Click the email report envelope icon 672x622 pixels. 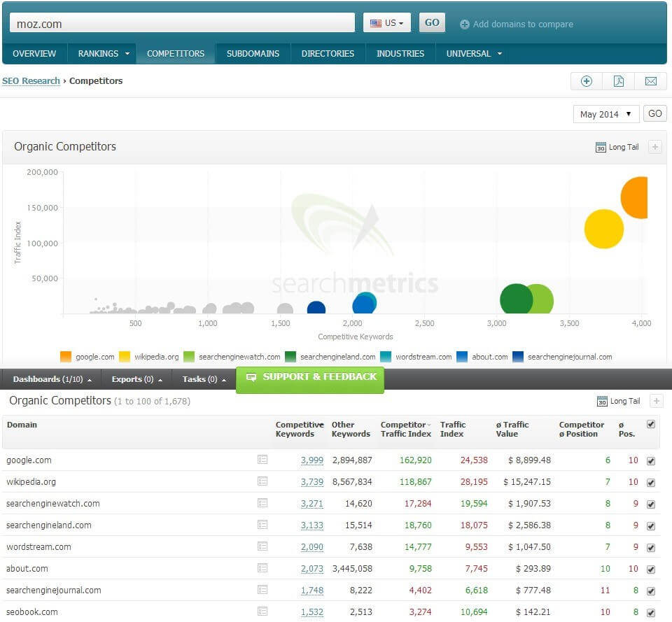(651, 81)
